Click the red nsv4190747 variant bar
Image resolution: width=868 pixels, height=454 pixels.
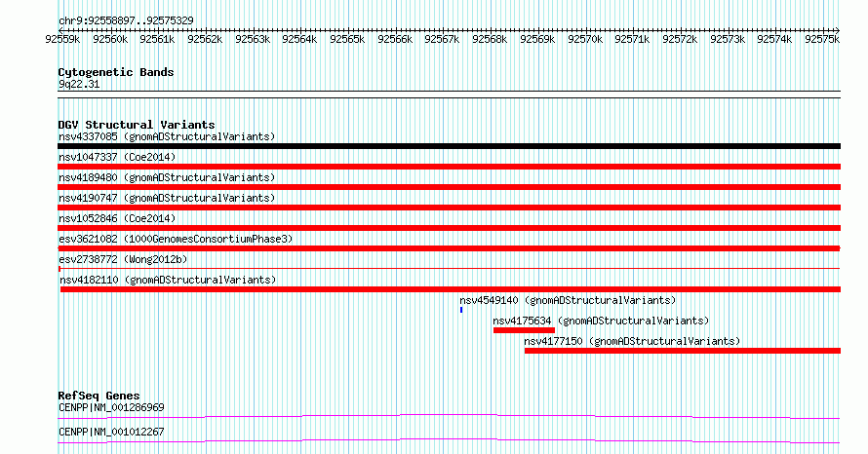tap(449, 208)
